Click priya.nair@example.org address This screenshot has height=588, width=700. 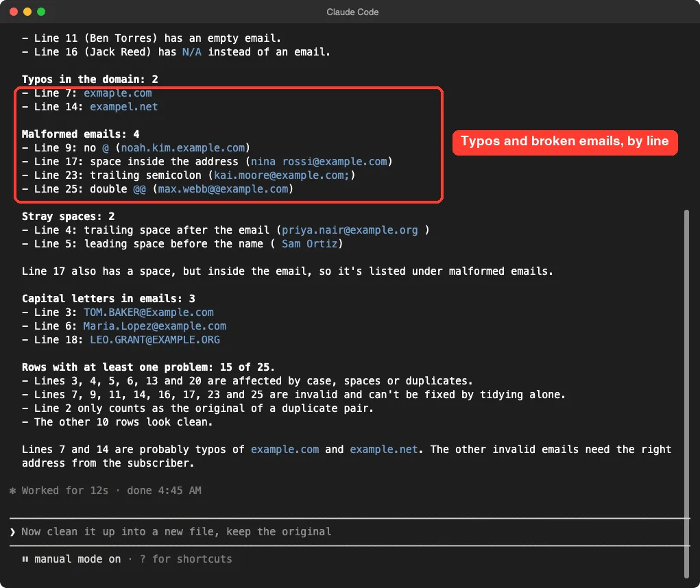tap(350, 230)
